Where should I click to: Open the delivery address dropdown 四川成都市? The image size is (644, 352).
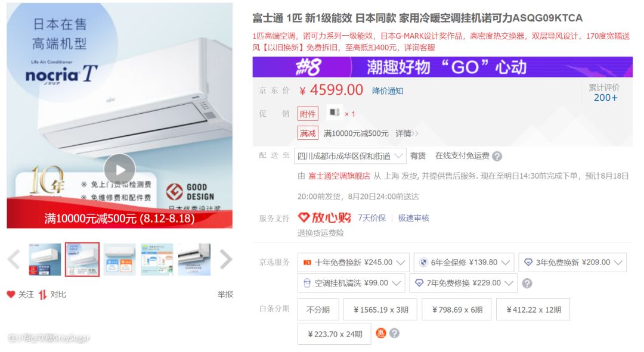(x=350, y=156)
